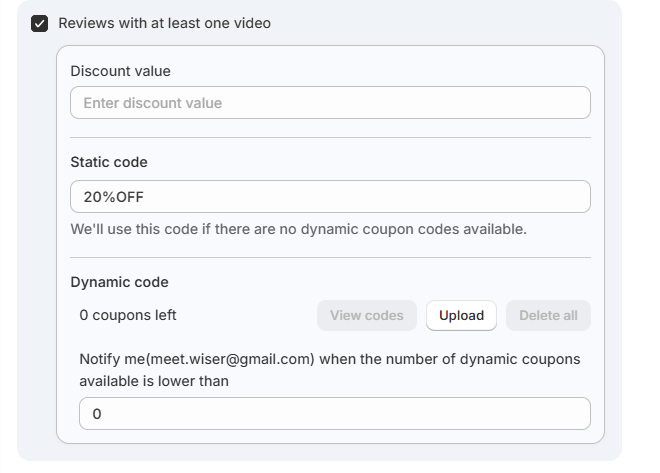Click the 'Static code' field label
This screenshot has height=473, width=660.
click(109, 162)
